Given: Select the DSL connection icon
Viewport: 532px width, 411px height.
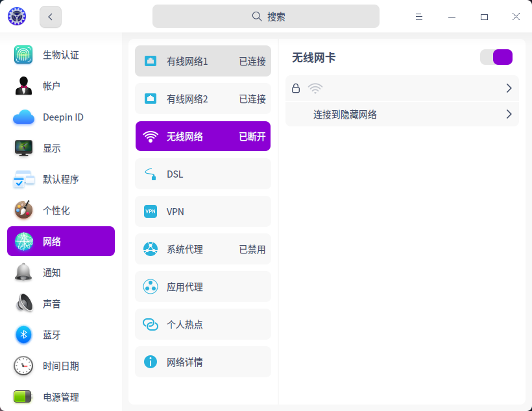Looking at the screenshot, I should [151, 174].
